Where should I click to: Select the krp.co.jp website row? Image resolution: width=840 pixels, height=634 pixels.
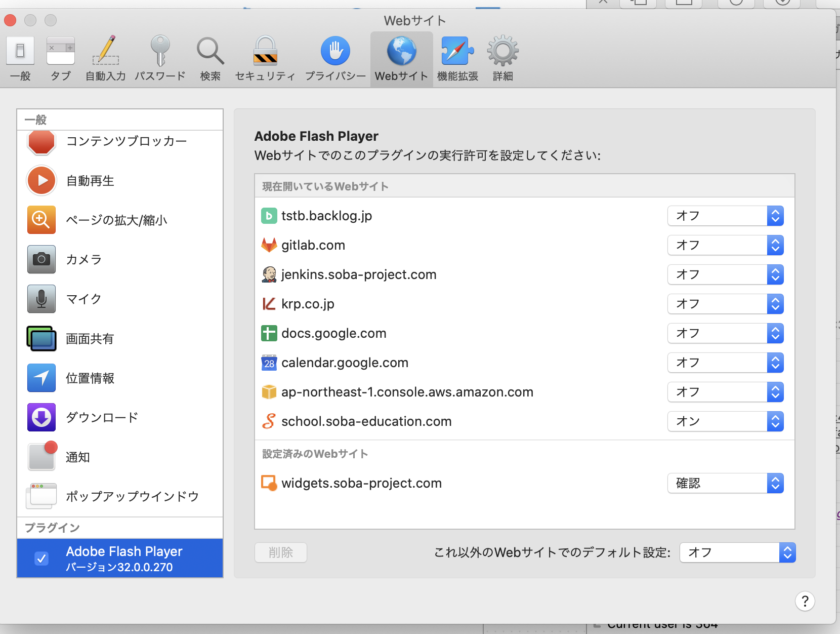point(525,304)
